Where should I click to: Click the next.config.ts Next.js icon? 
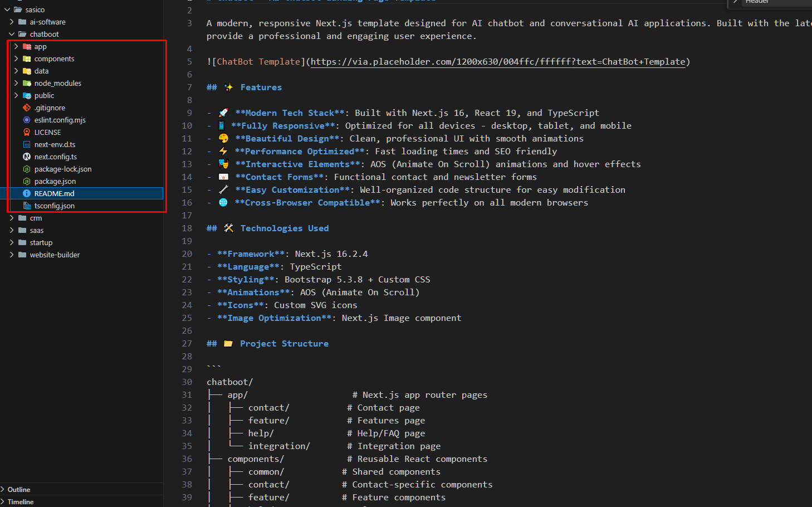click(x=27, y=157)
